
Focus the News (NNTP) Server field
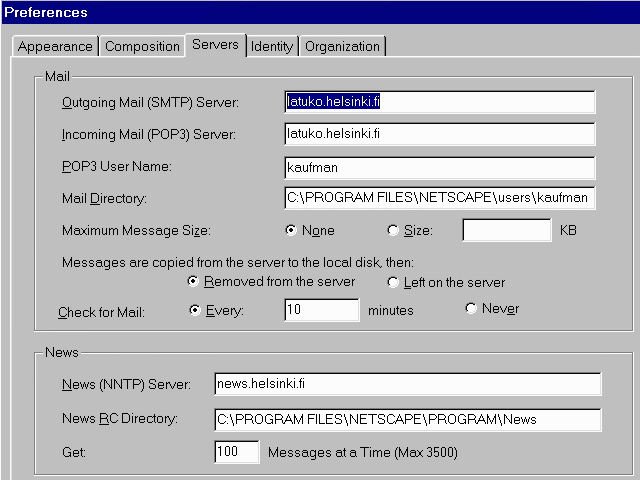click(407, 385)
